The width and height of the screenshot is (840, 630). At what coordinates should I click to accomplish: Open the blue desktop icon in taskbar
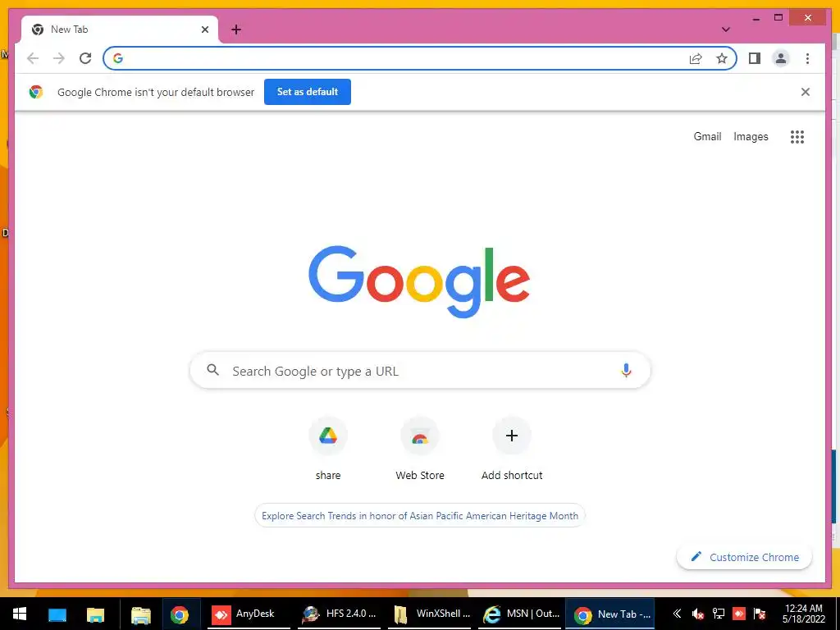(57, 614)
